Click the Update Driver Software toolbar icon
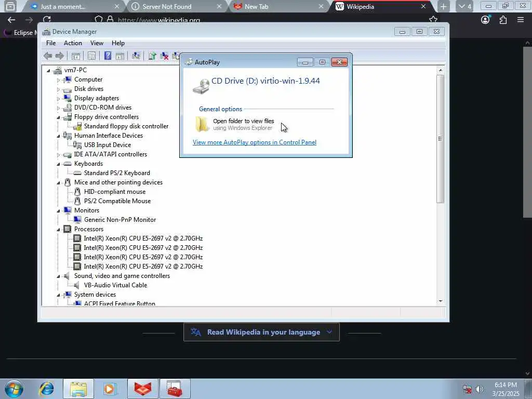The width and height of the screenshot is (532, 399). [152, 56]
